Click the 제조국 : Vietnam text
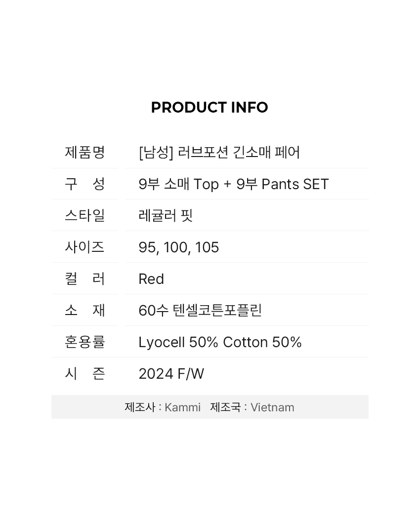 252,407
